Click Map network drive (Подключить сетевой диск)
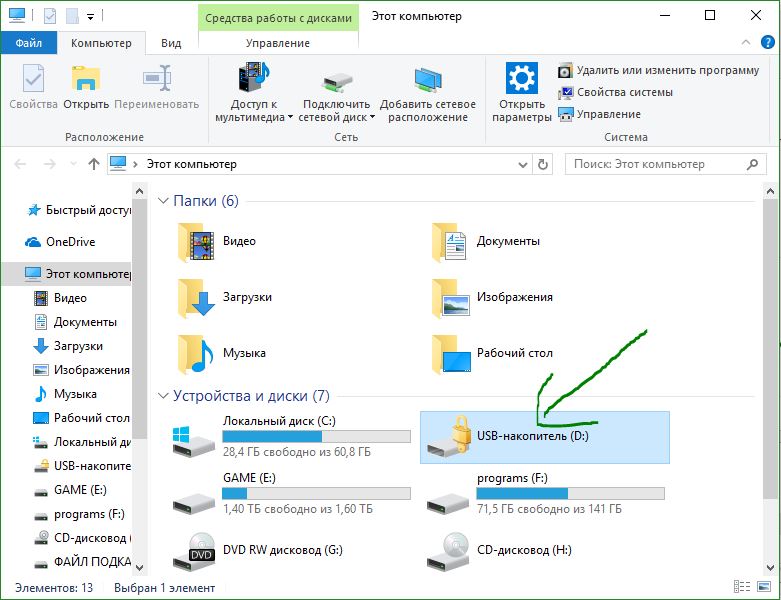The width and height of the screenshot is (781, 600). (337, 92)
